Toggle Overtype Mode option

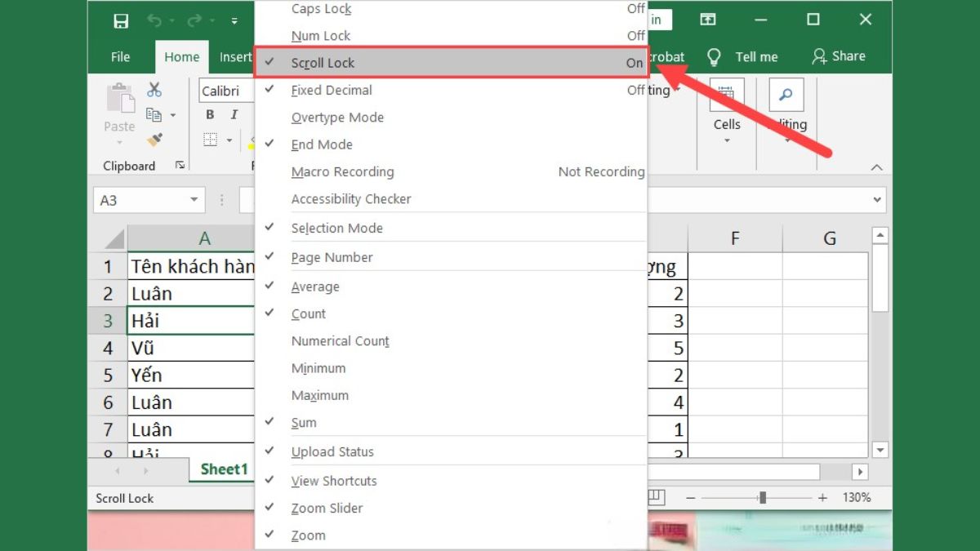[451, 118]
